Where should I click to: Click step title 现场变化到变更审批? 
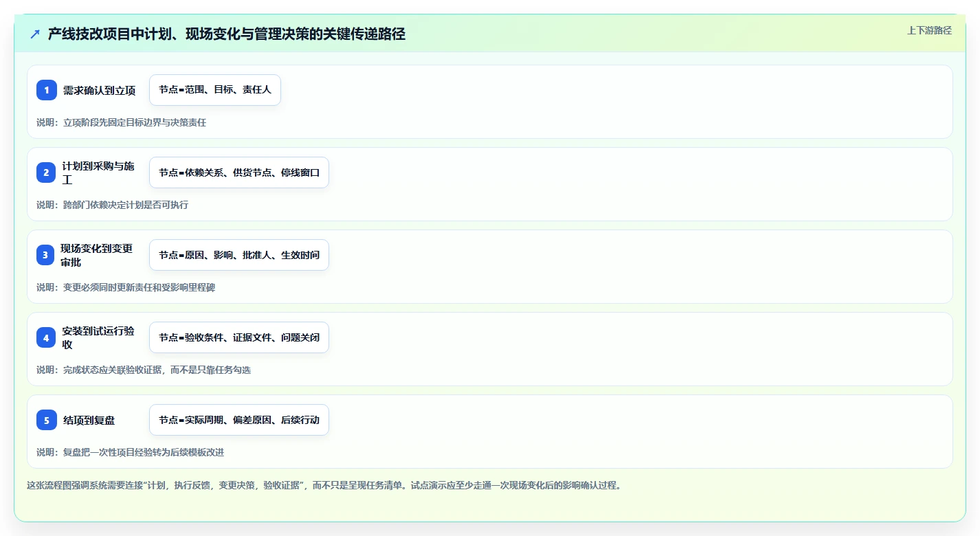98,255
